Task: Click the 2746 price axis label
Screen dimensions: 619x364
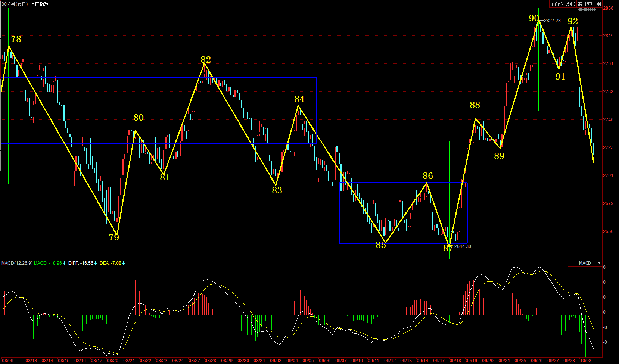Action: click(608, 120)
